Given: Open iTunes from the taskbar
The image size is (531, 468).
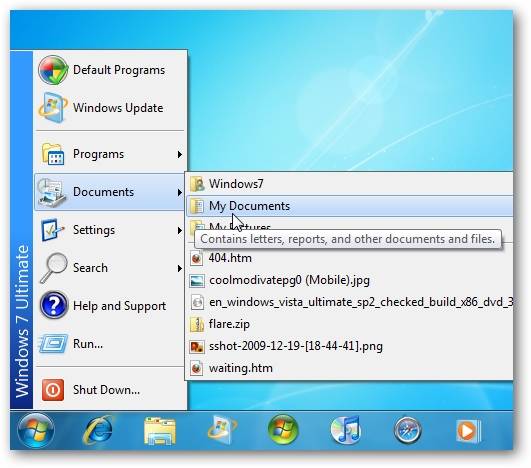Looking at the screenshot, I should 345,430.
